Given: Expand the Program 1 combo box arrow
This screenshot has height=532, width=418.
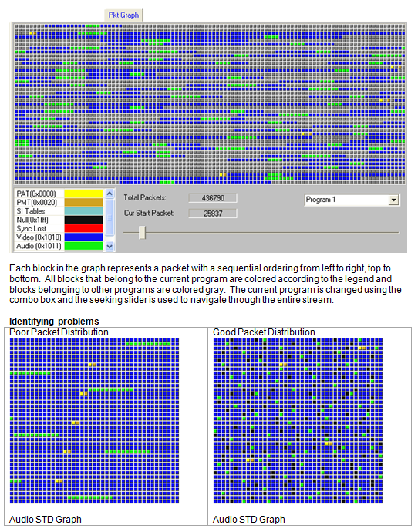Looking at the screenshot, I should [x=393, y=200].
